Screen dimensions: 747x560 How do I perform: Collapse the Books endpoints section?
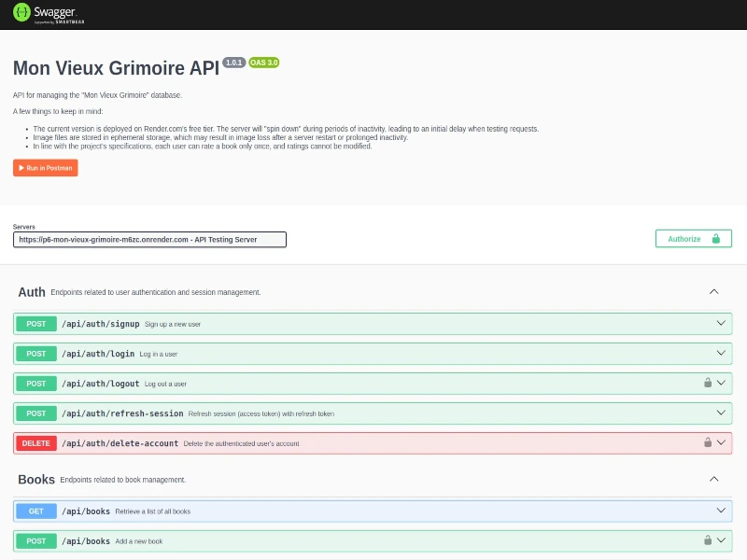pos(714,479)
